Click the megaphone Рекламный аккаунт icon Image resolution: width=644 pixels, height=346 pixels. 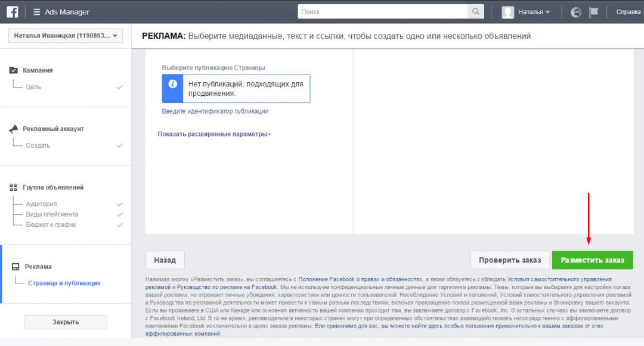(x=14, y=129)
